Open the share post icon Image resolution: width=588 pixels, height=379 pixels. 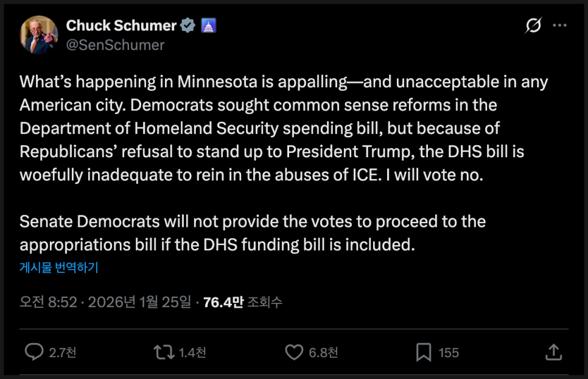(553, 352)
